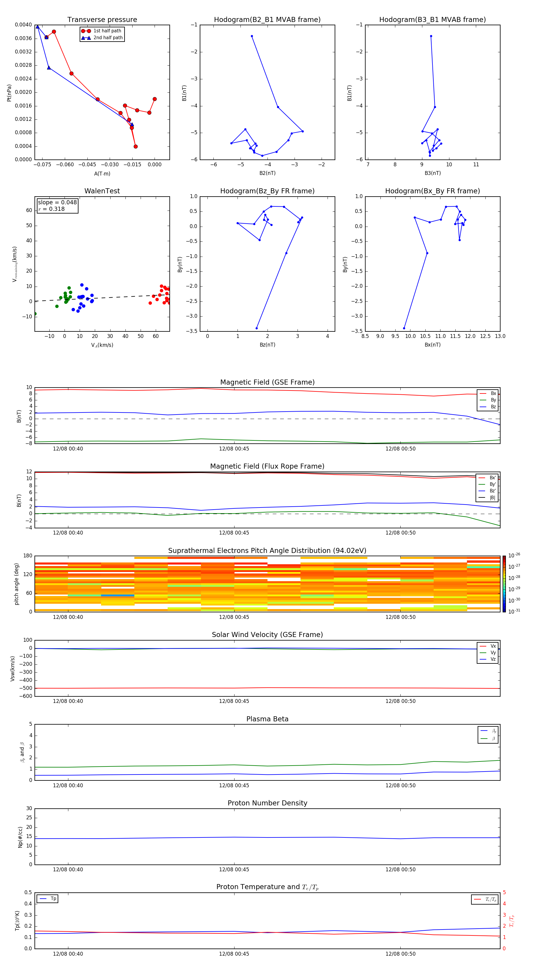Click the 'Transverse pressure' plot title
Image resolution: width=535 pixels, height=980 pixels.
[x=102, y=19]
